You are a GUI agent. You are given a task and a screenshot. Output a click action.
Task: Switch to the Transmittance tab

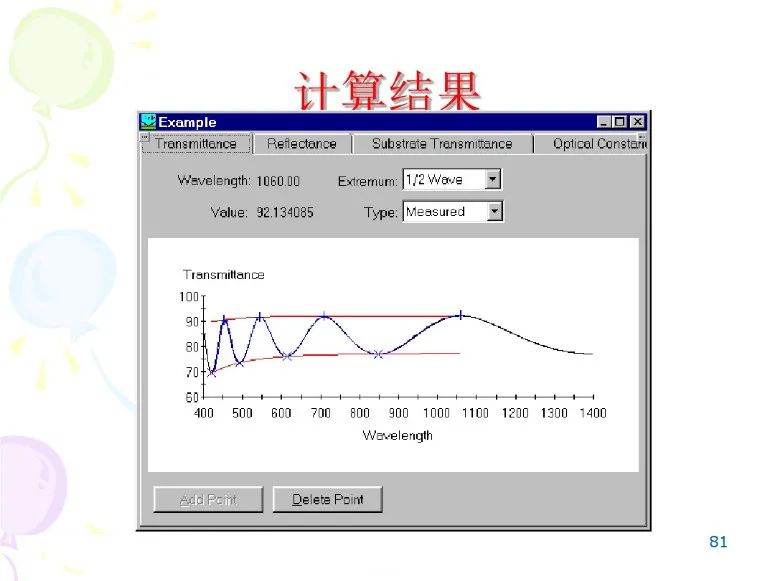coord(196,144)
